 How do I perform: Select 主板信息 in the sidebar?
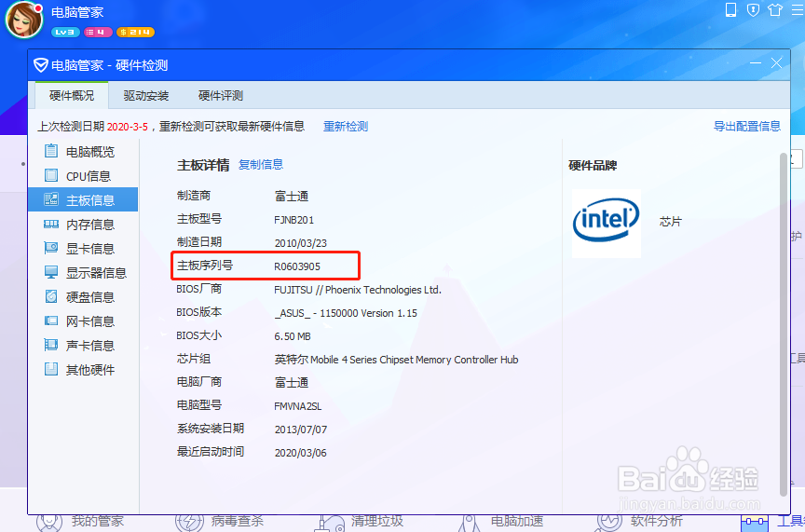pyautogui.click(x=83, y=199)
